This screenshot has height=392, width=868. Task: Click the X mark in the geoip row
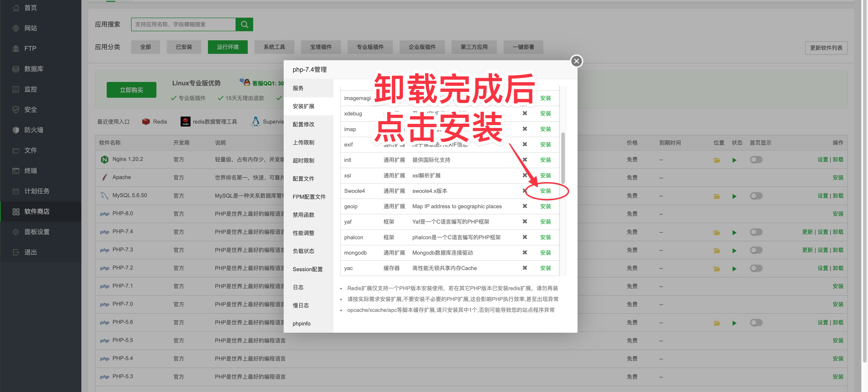525,206
